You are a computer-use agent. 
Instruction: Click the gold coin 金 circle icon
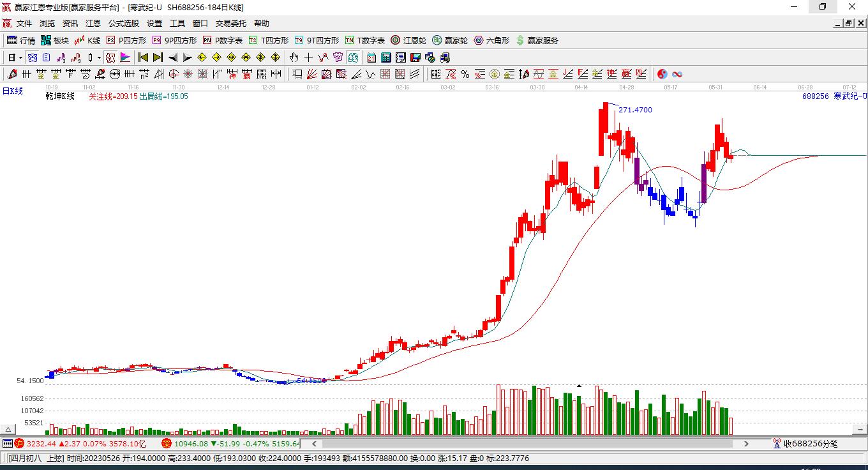point(495,74)
